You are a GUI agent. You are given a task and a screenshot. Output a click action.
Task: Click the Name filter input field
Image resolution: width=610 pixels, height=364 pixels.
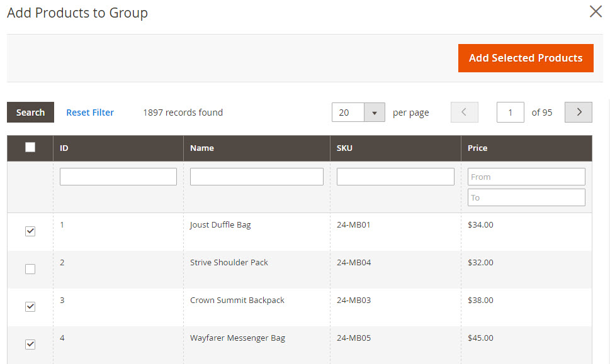click(256, 176)
